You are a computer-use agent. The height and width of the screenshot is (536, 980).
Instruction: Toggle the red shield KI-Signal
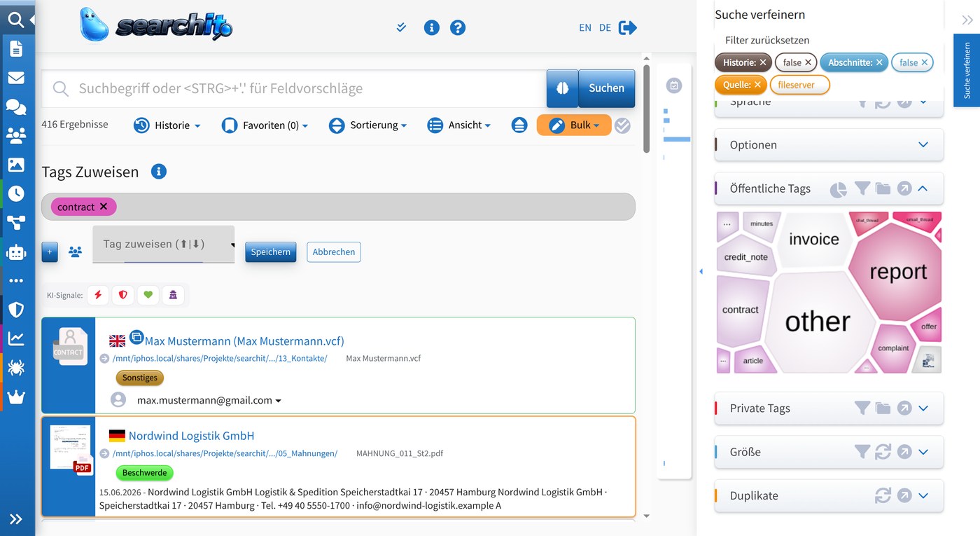(x=123, y=296)
